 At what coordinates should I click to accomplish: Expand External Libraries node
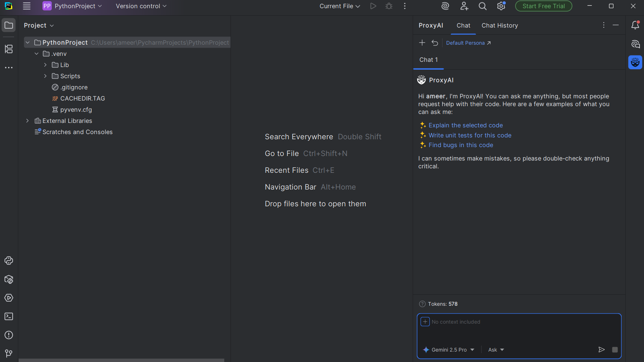coord(28,121)
